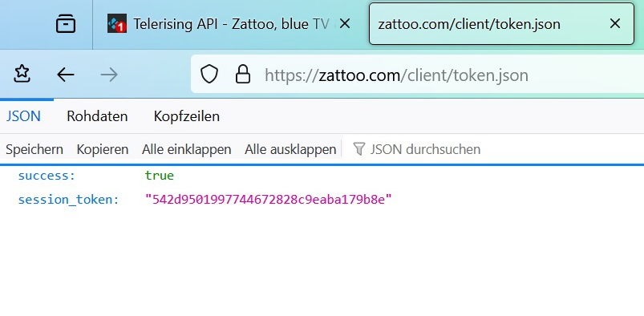Click Alle einklappen
This screenshot has height=316, width=644.
[187, 149]
